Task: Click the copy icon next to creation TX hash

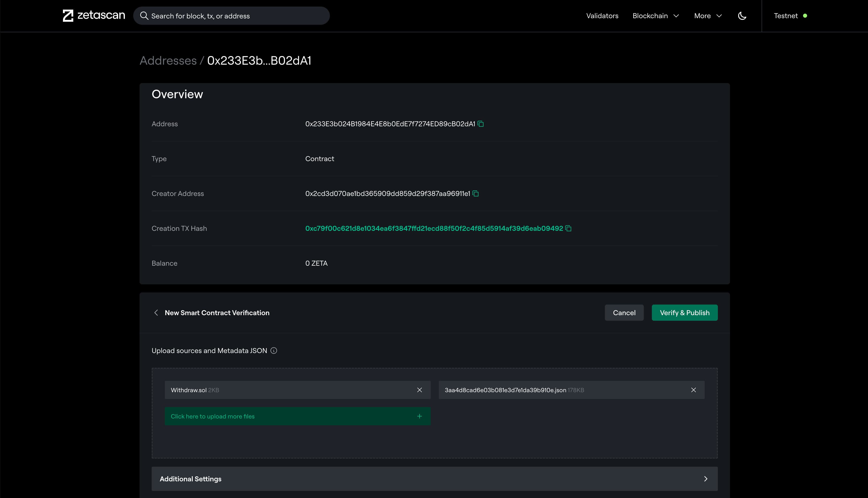Action: click(568, 228)
